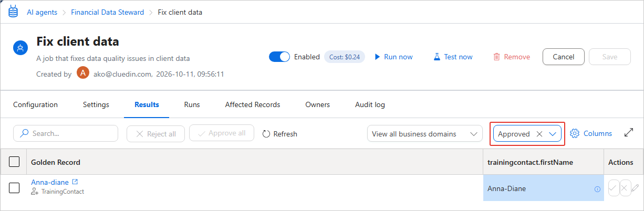
Task: Switch to the Configuration tab
Action: point(35,104)
